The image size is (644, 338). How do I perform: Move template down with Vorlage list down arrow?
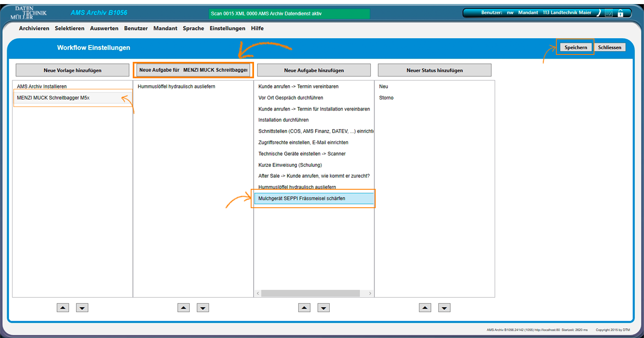pos(82,308)
